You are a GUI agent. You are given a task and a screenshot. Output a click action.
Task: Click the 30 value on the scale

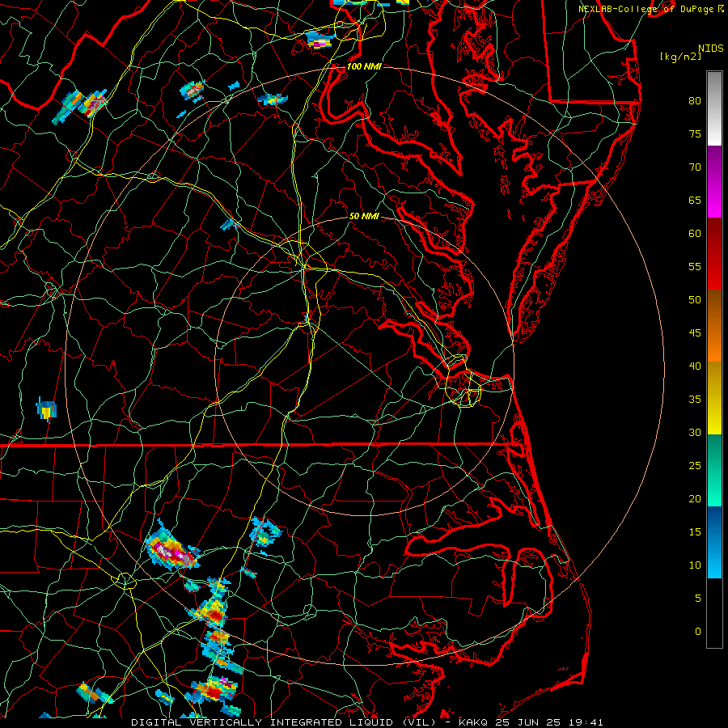pyautogui.click(x=695, y=432)
